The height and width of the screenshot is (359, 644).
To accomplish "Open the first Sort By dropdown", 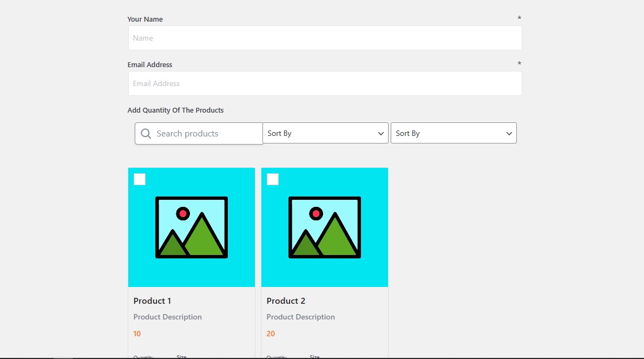I will [325, 133].
